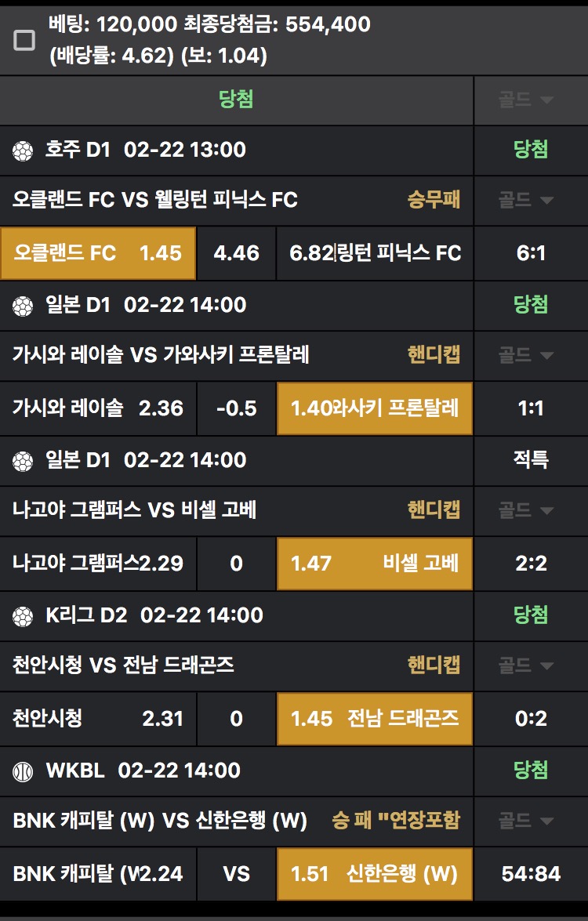
Task: Click the soccer icon for 일본 D1 나고야 match
Action: point(23,461)
